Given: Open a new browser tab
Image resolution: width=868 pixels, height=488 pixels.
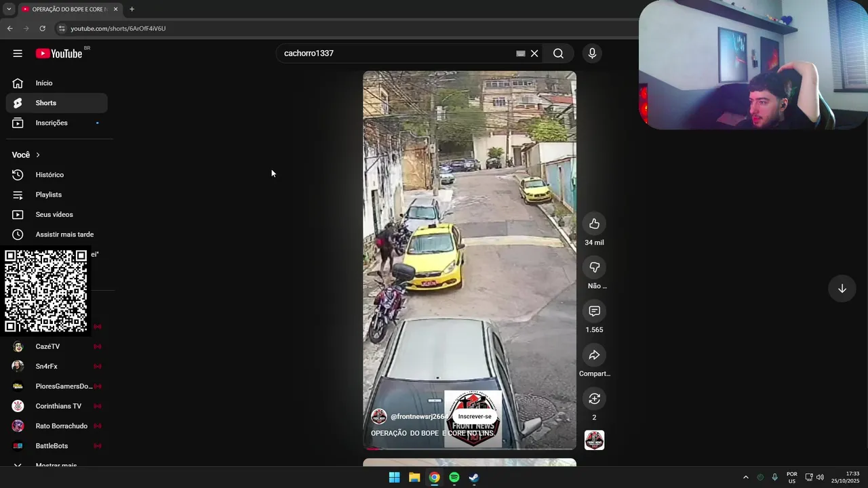Looking at the screenshot, I should [x=132, y=9].
